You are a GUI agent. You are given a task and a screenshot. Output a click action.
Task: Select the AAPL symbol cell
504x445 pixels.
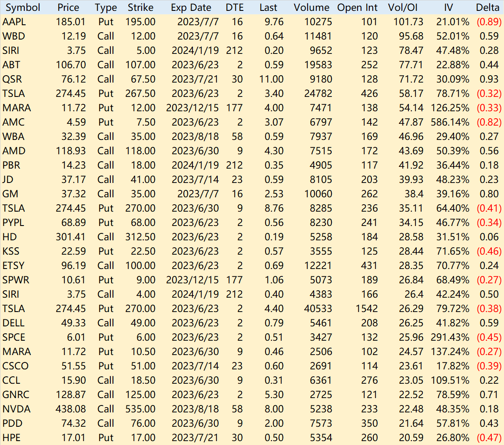(14, 22)
